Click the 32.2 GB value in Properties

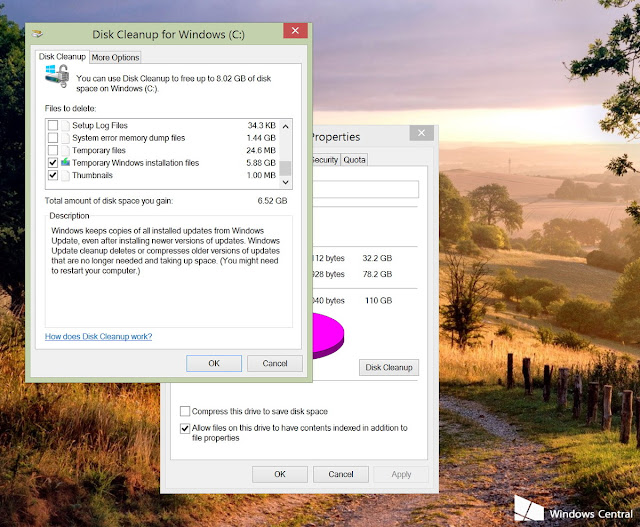(x=377, y=258)
